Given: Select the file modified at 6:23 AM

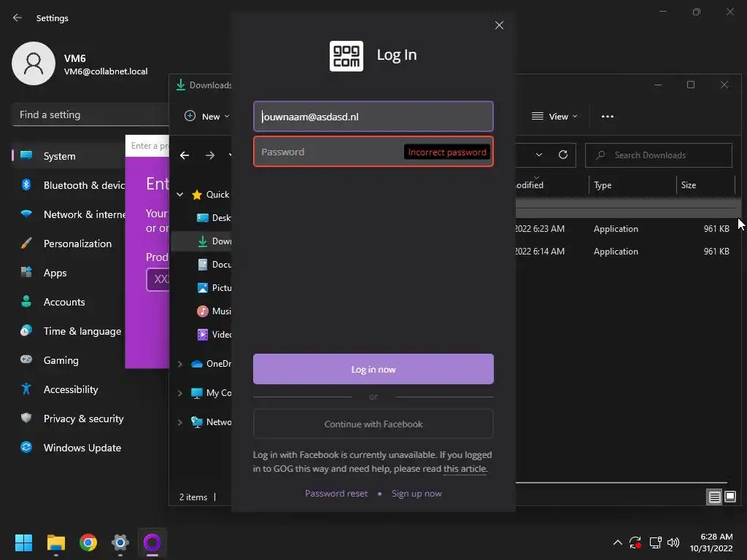Looking at the screenshot, I should tap(628, 228).
